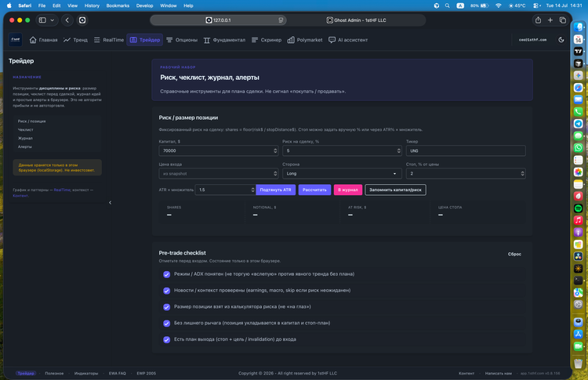Click Запомнить капитал/риск button
This screenshot has width=588, height=380.
[x=395, y=190]
